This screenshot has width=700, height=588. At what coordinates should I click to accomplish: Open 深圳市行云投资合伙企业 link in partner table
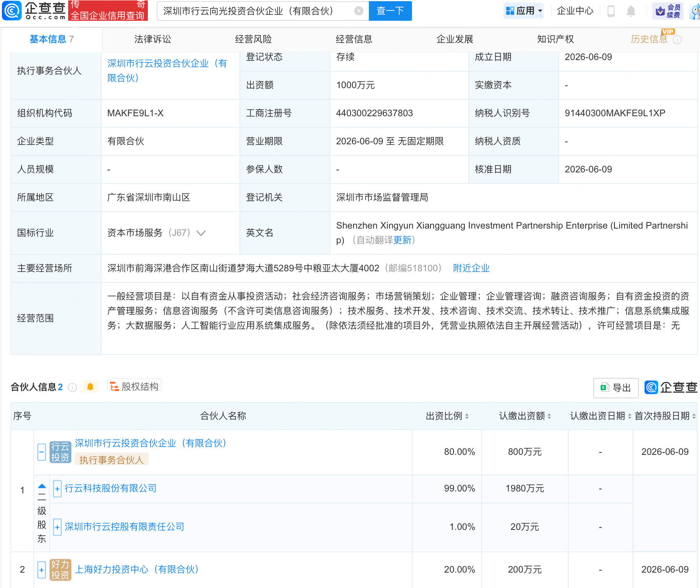coord(151,443)
